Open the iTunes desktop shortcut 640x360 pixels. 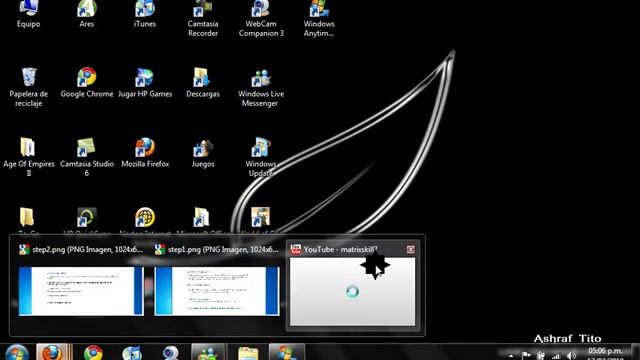click(x=144, y=14)
